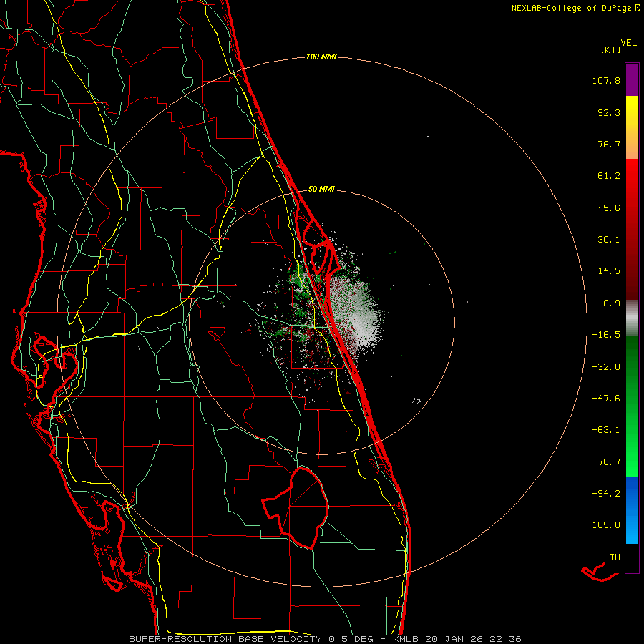Click the VEL legend title
644x644 pixels.
coord(628,43)
